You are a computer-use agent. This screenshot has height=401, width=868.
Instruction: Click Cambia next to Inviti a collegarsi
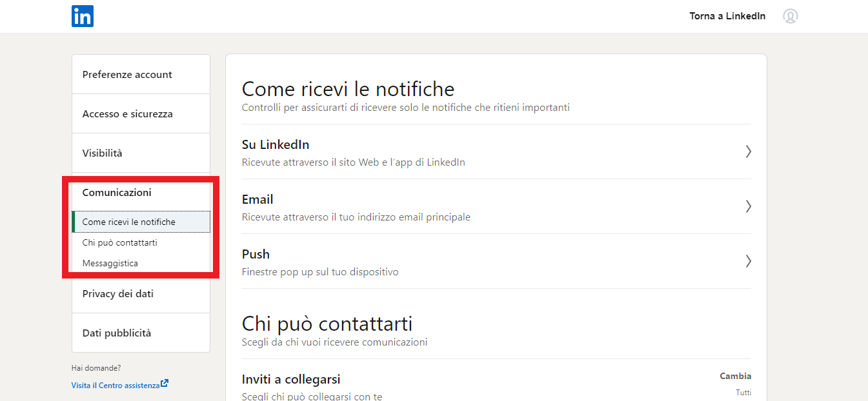coord(735,376)
